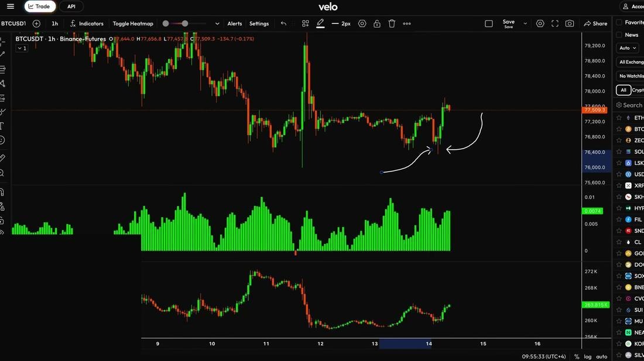Viewport: 644px width, 361px height.
Task: Select the pencil drawing tool
Action: [x=320, y=23]
